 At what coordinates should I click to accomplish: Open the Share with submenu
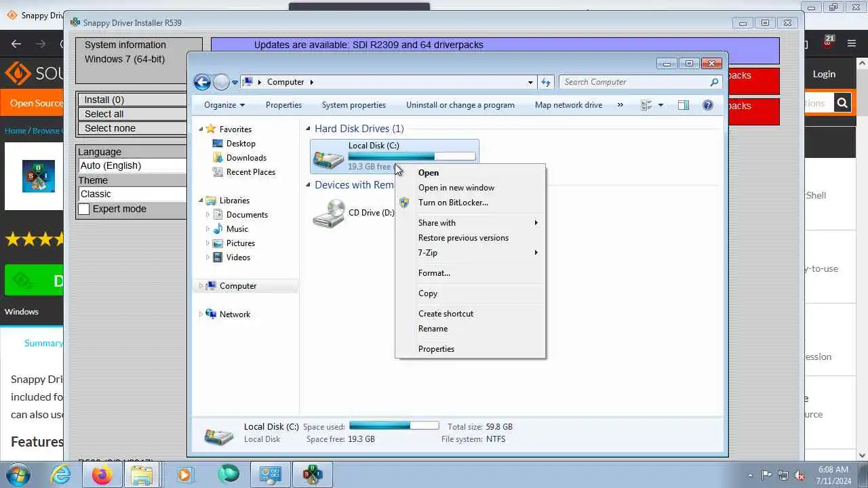471,223
